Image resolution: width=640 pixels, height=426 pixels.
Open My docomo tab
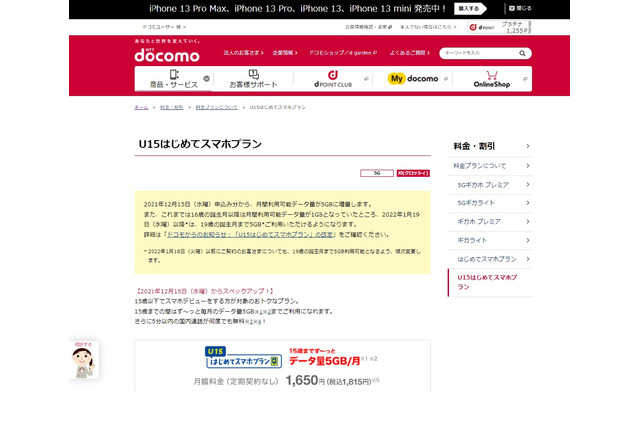[x=413, y=79]
